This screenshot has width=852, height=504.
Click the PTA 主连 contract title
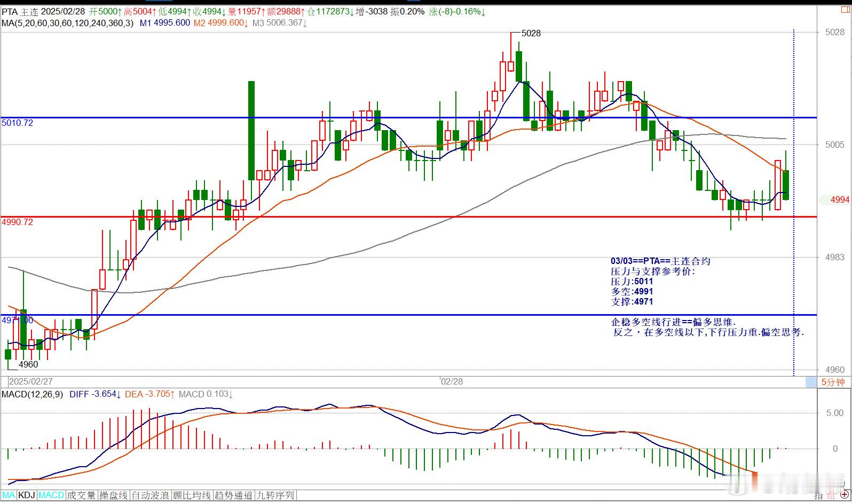[20, 11]
